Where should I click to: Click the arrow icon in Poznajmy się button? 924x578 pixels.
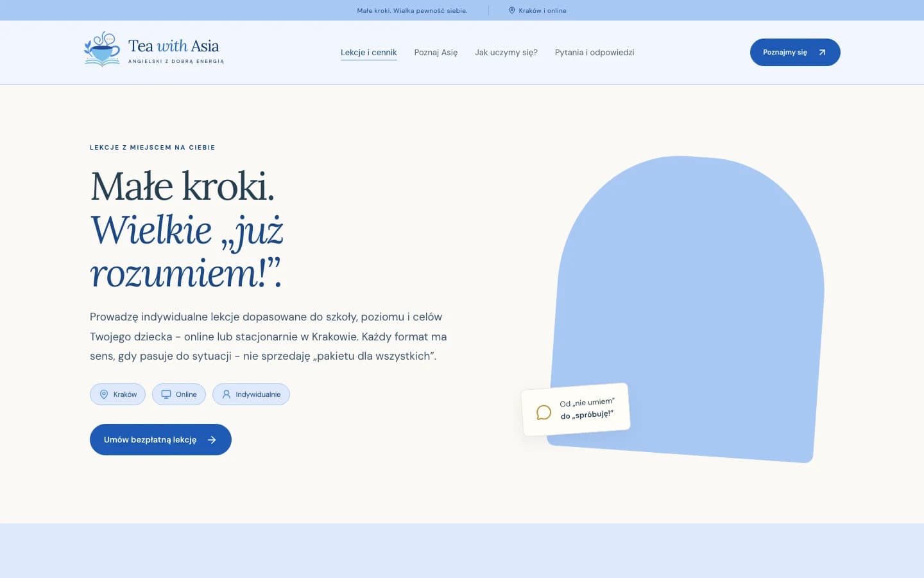pyautogui.click(x=822, y=53)
